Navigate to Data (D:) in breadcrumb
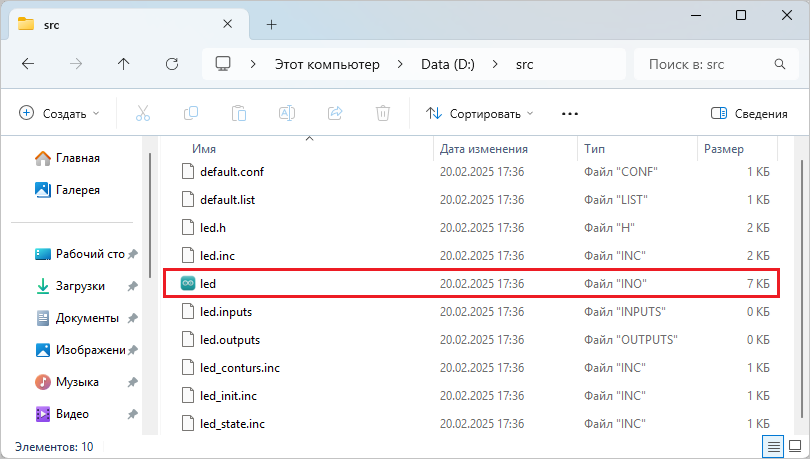This screenshot has height=459, width=810. coord(446,64)
